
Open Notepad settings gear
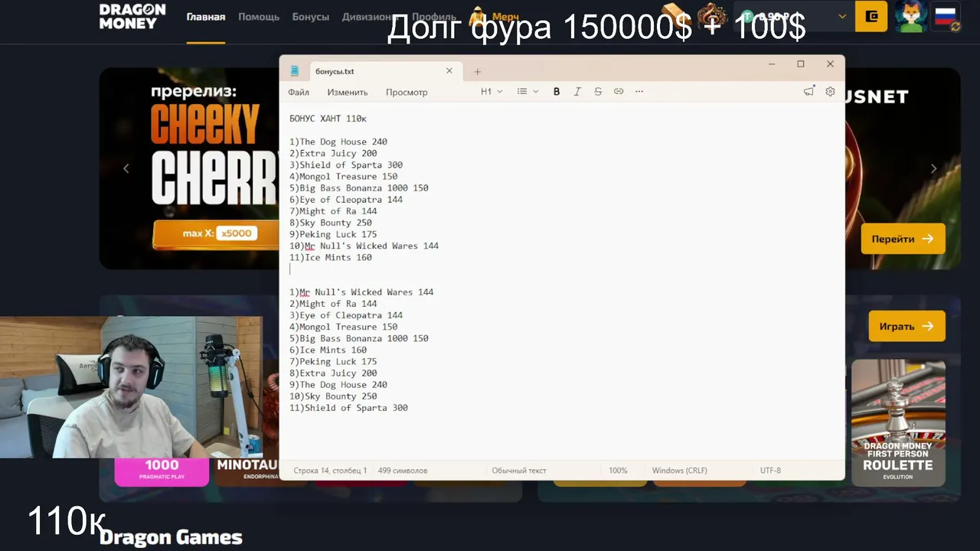coord(830,92)
